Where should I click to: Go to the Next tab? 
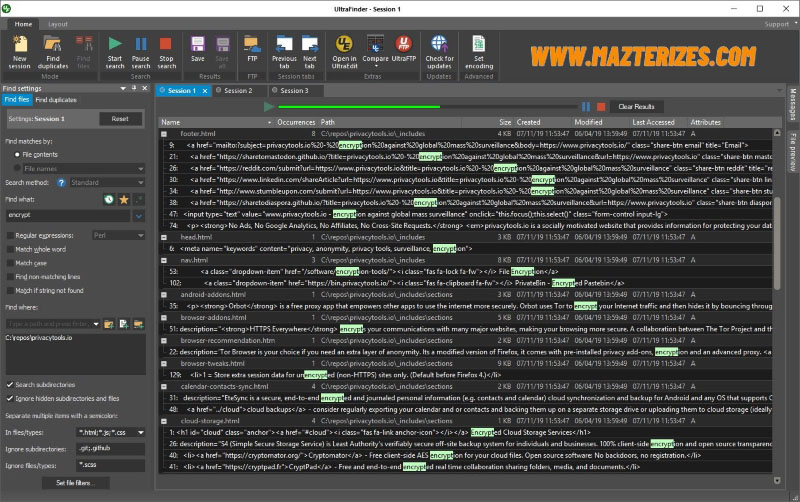(310, 52)
